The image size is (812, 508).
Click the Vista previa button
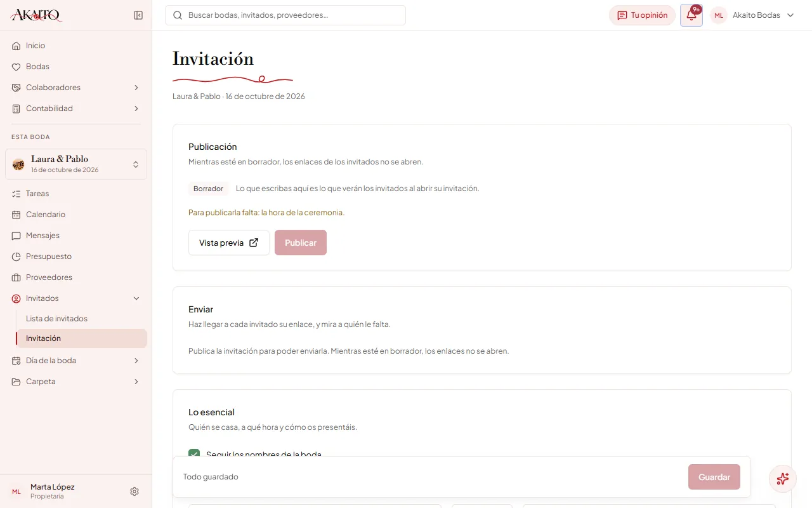pyautogui.click(x=229, y=243)
